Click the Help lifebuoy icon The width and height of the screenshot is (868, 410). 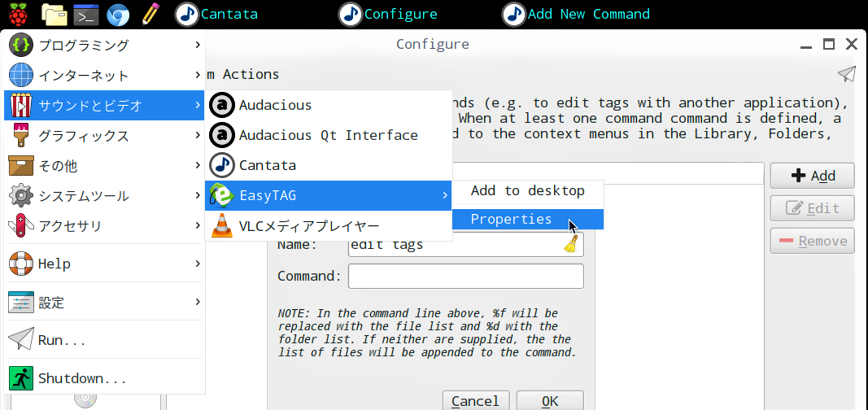point(21,264)
